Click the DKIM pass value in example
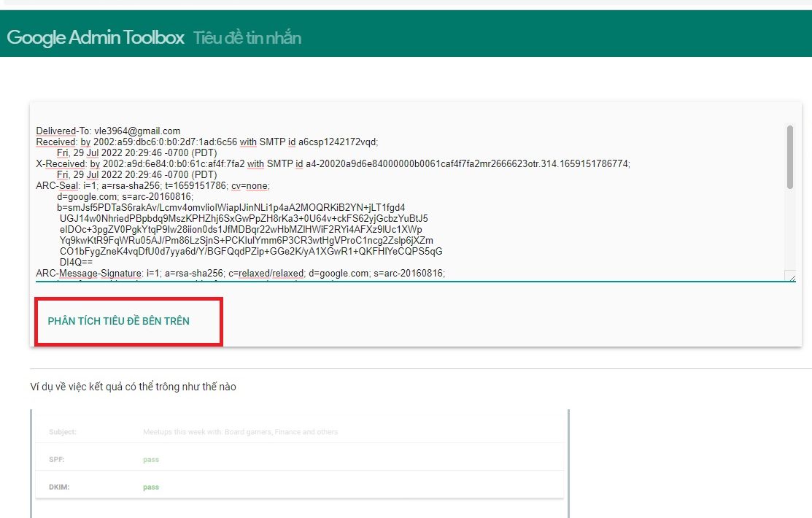Image resolution: width=812 pixels, height=518 pixels. (x=151, y=487)
